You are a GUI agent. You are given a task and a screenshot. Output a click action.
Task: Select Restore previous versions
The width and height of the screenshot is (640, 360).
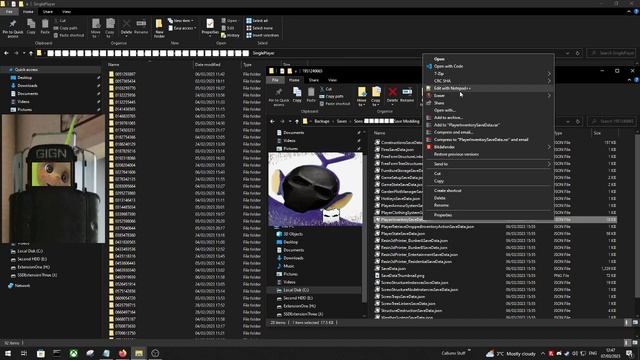pyautogui.click(x=456, y=154)
